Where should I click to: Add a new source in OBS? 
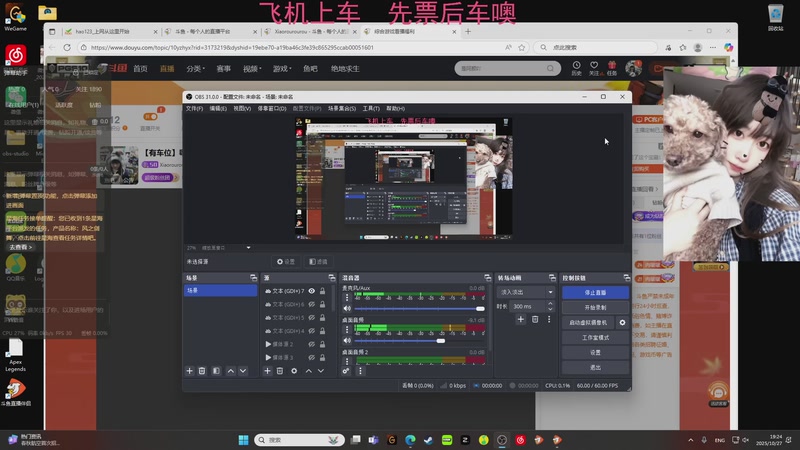tap(267, 371)
